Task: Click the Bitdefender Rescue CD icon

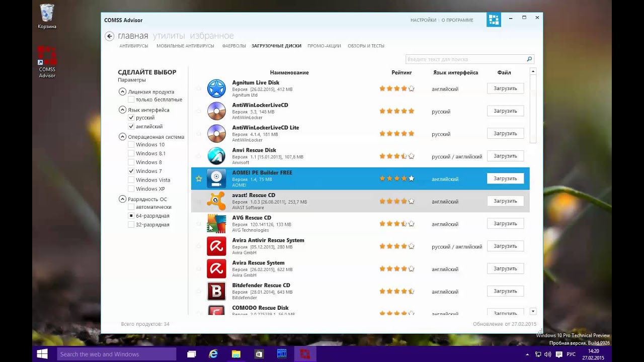Action: tap(216, 292)
